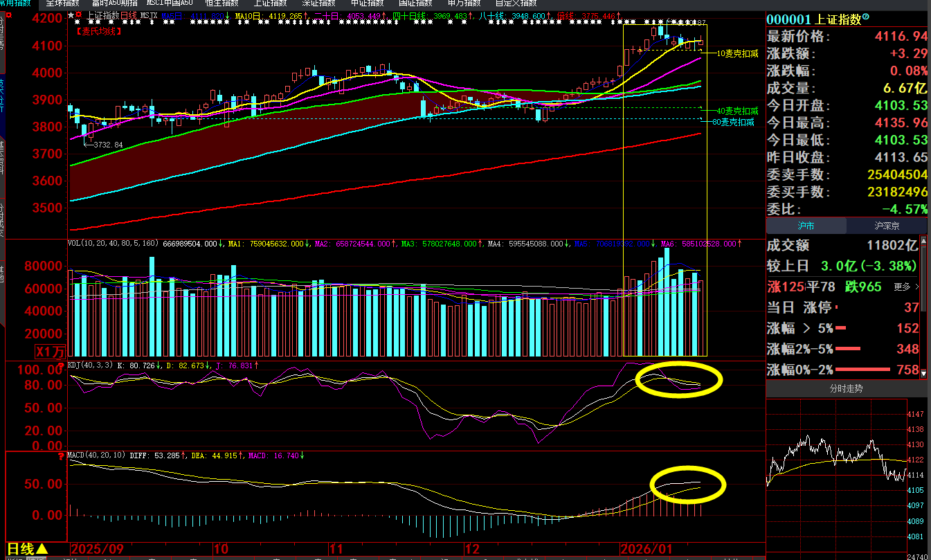Click the 10麦克扣减 marker label
Screen dimensions: 931x560
[736, 53]
